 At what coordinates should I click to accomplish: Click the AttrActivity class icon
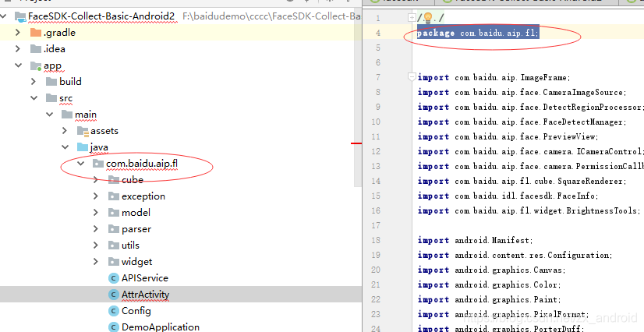click(114, 295)
